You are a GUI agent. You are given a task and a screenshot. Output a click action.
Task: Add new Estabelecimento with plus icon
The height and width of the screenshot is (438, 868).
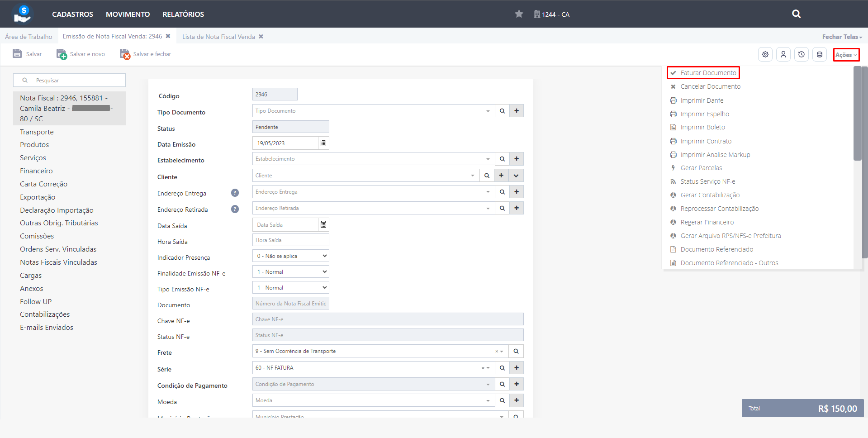[517, 159]
